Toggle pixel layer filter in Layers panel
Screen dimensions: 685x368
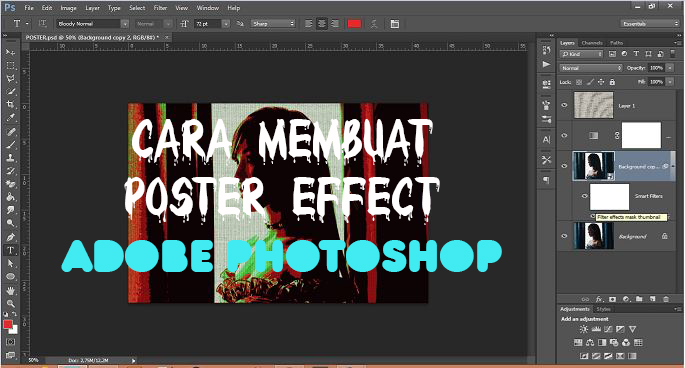612,54
